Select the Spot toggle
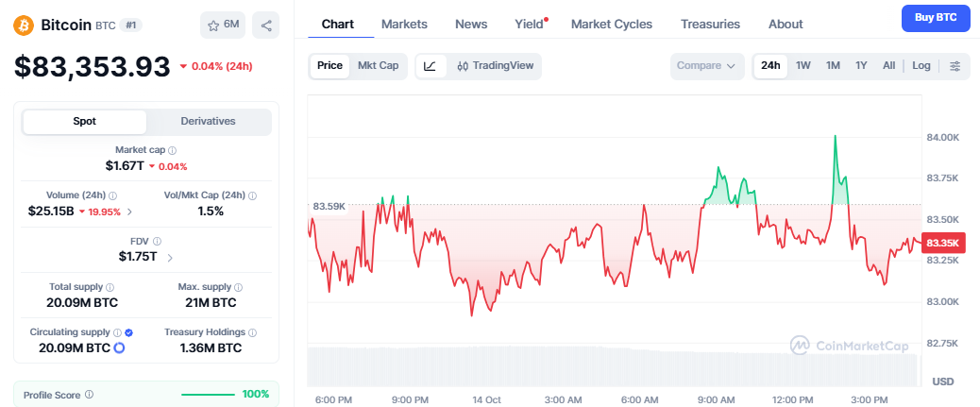The image size is (980, 407). [x=84, y=121]
